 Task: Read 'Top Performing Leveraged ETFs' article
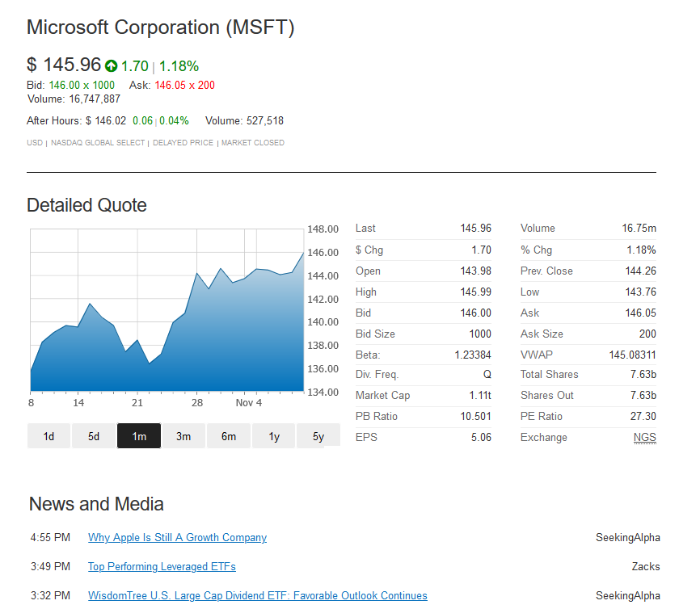tap(162, 567)
